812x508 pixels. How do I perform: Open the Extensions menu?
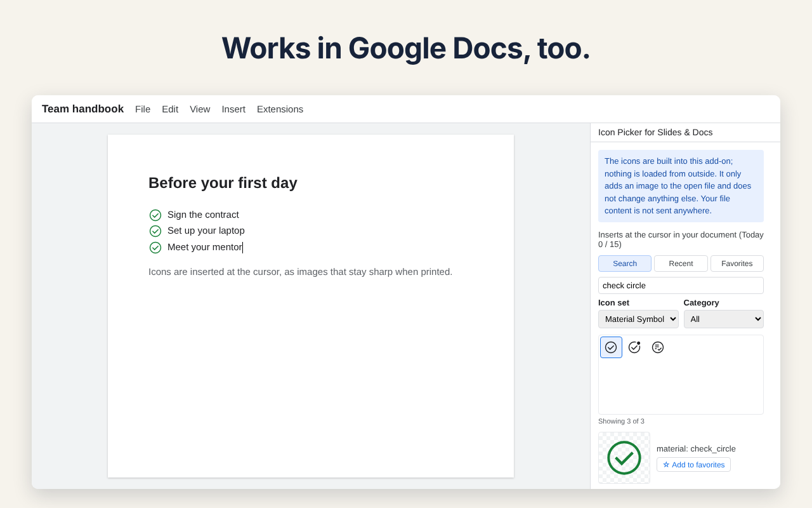pyautogui.click(x=280, y=109)
